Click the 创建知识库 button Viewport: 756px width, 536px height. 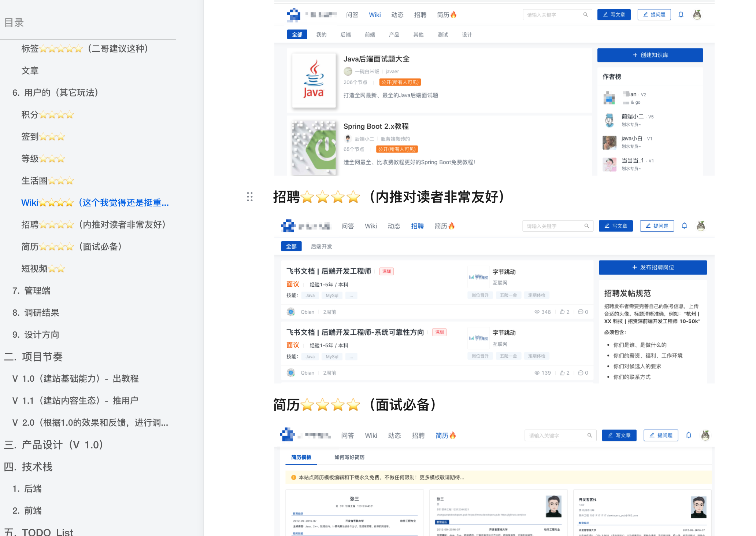tap(650, 55)
